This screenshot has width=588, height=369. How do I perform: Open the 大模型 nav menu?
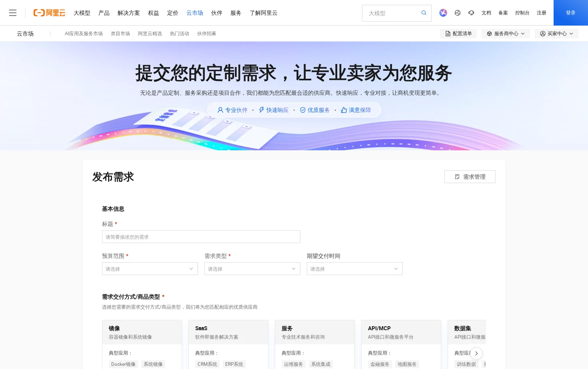point(82,13)
